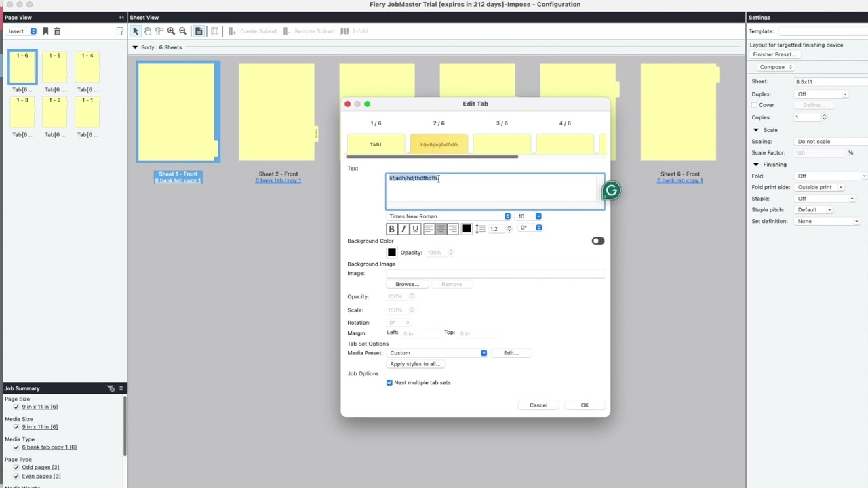This screenshot has width=868, height=488.
Task: Select the TAB1 tab in Edit Tab
Action: click(376, 144)
